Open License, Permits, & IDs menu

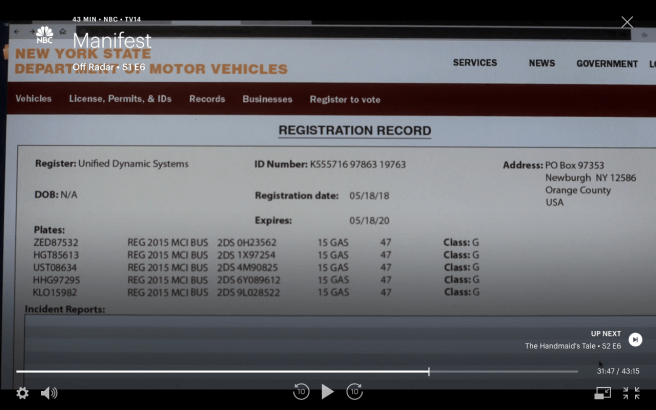click(x=120, y=99)
